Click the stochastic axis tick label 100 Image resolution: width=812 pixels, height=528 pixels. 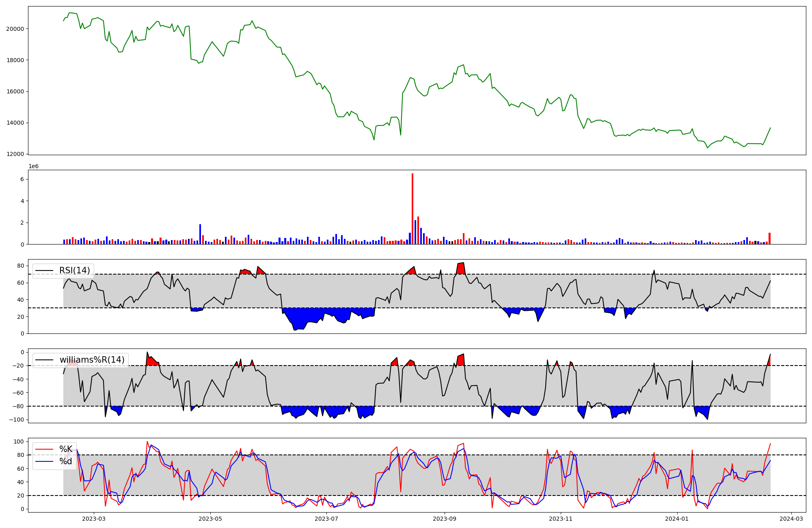coord(19,441)
